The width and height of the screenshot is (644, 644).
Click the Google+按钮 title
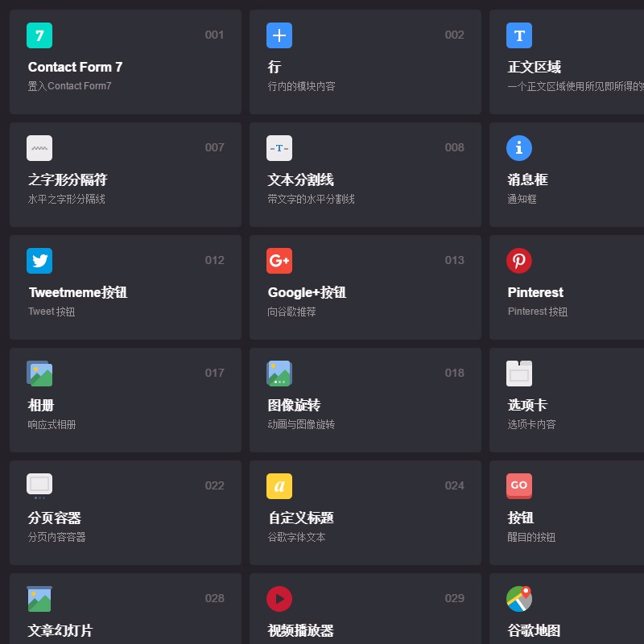(307, 292)
